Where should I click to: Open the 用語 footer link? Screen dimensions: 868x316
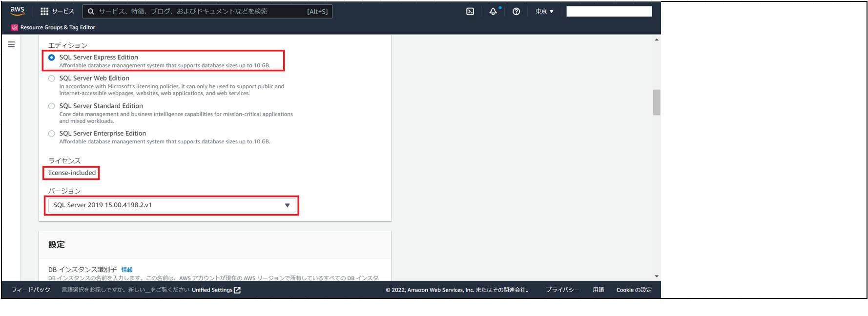point(599,290)
